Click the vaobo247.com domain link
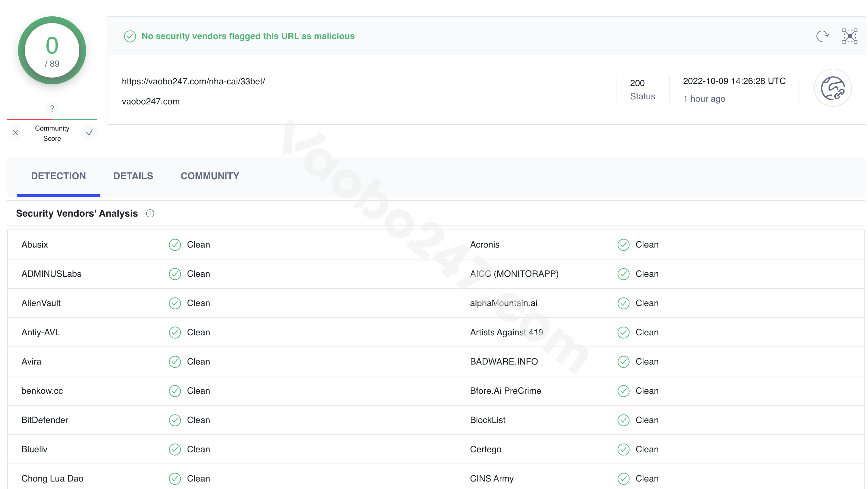 (150, 101)
